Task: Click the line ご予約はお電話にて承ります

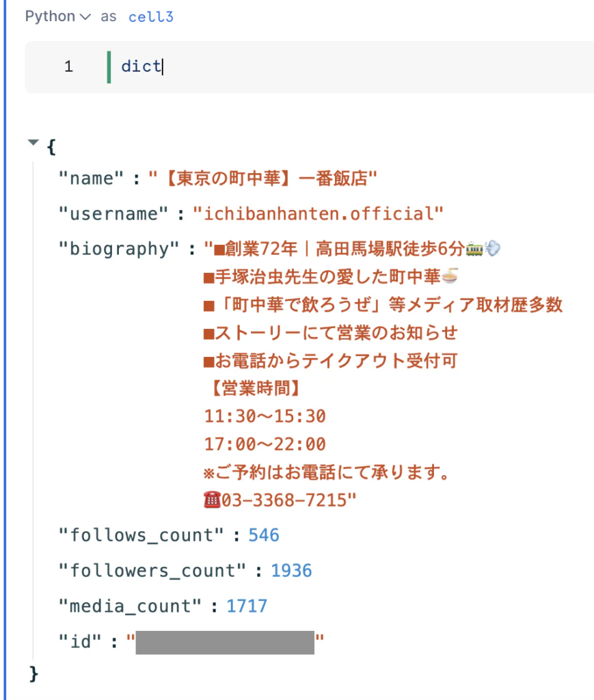Action: pos(327,472)
